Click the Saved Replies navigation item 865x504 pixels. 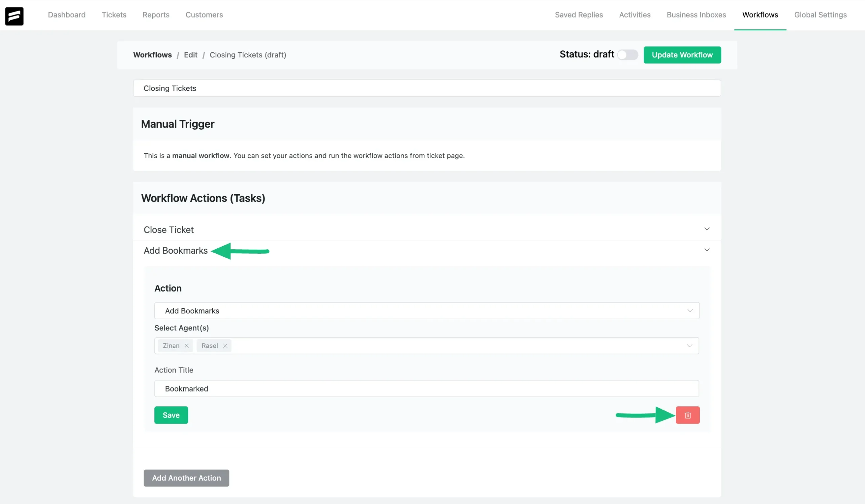579,15
